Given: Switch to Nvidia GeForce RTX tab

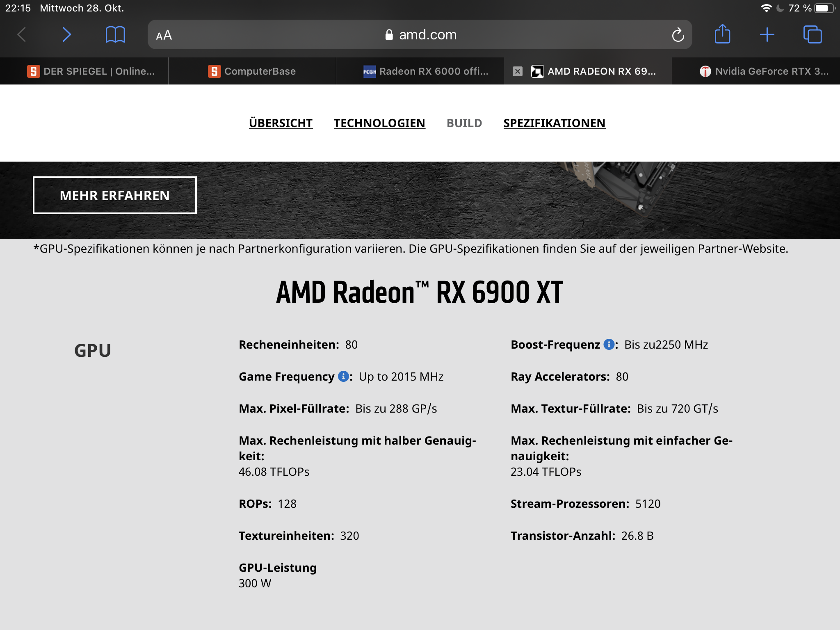Looking at the screenshot, I should [764, 71].
